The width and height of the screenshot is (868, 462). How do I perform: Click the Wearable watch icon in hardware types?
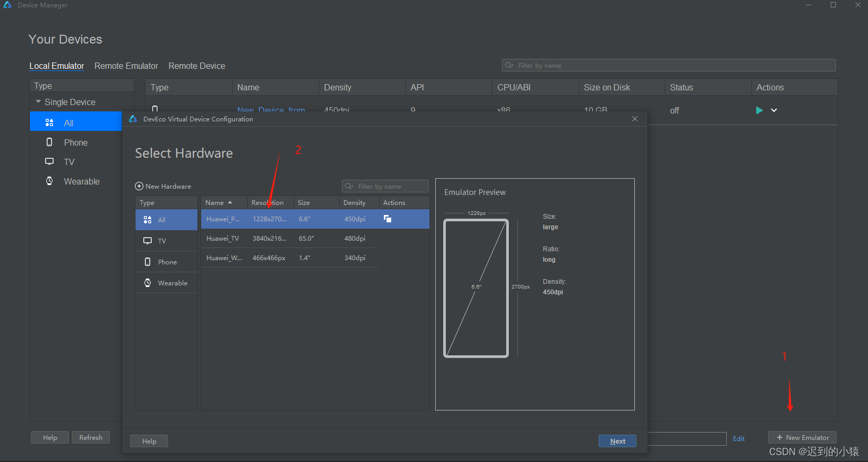(x=148, y=283)
